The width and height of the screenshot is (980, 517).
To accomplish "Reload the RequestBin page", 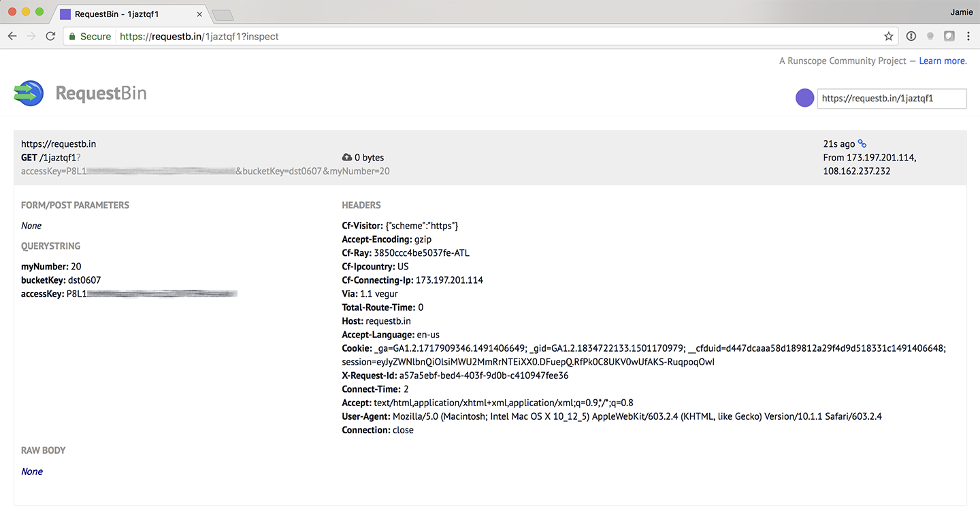I will [x=50, y=37].
